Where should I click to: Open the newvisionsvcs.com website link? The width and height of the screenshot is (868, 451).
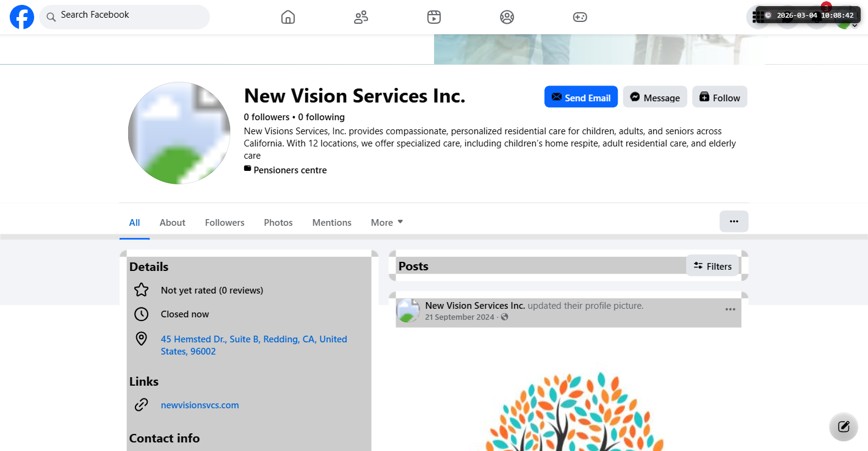coord(200,405)
